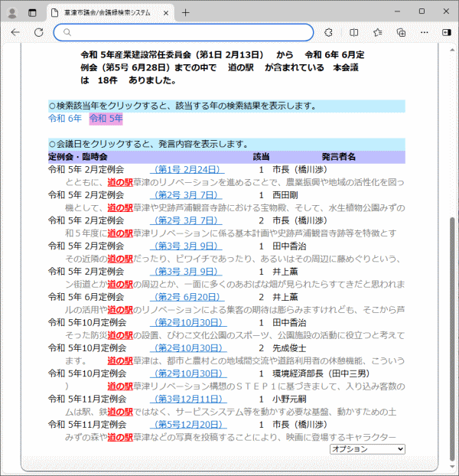The image size is (459, 476).
Task: Click the 発言者名 column header
Action: point(339,157)
